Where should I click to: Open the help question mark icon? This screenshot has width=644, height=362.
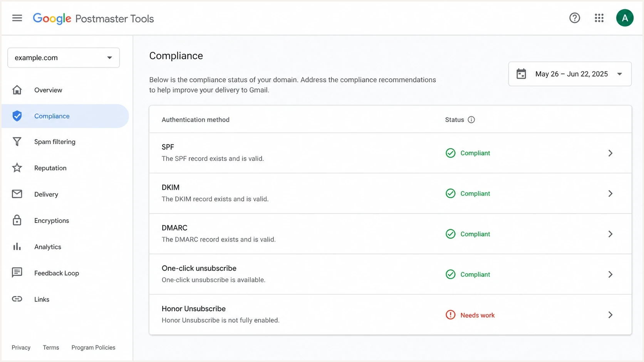575,18
